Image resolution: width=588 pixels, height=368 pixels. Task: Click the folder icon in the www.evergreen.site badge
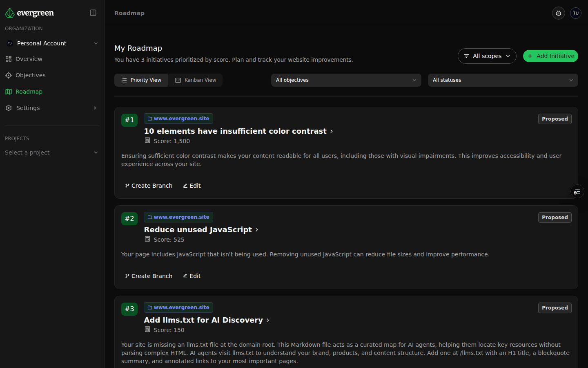tap(150, 118)
